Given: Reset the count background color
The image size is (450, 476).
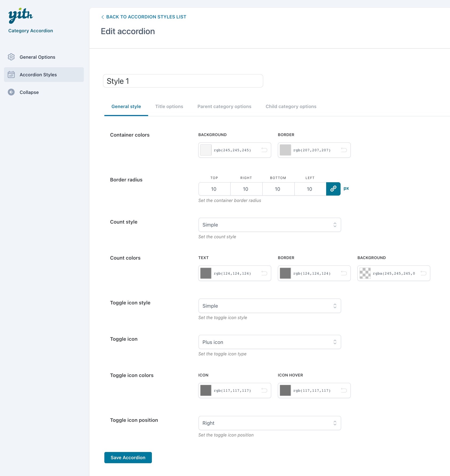Looking at the screenshot, I should pyautogui.click(x=423, y=273).
